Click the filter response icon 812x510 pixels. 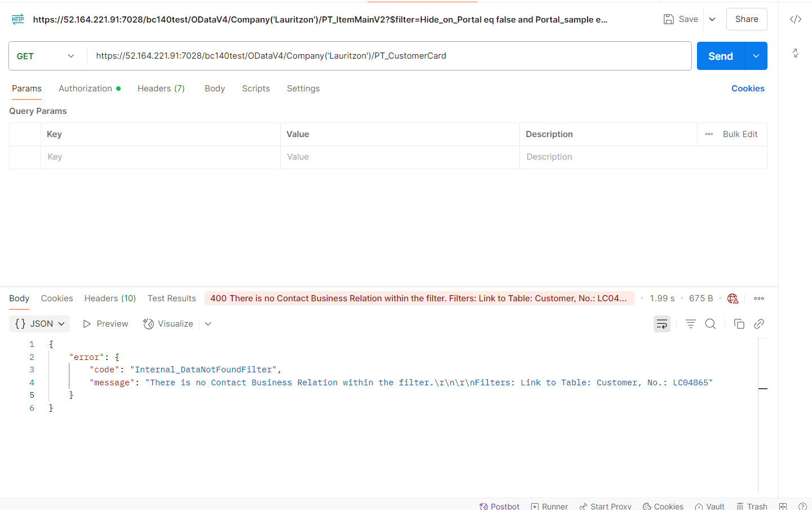coord(690,324)
